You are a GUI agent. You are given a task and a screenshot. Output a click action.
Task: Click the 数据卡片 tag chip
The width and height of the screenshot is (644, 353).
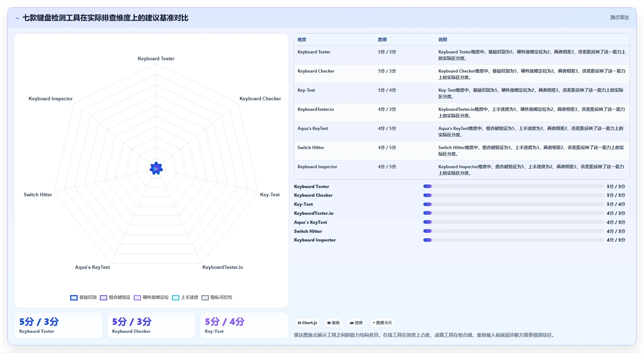[382, 323]
